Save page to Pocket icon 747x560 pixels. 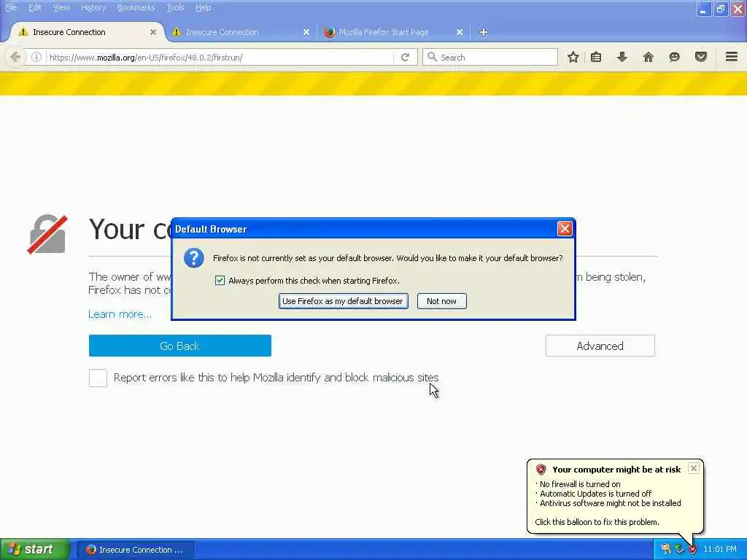click(701, 57)
